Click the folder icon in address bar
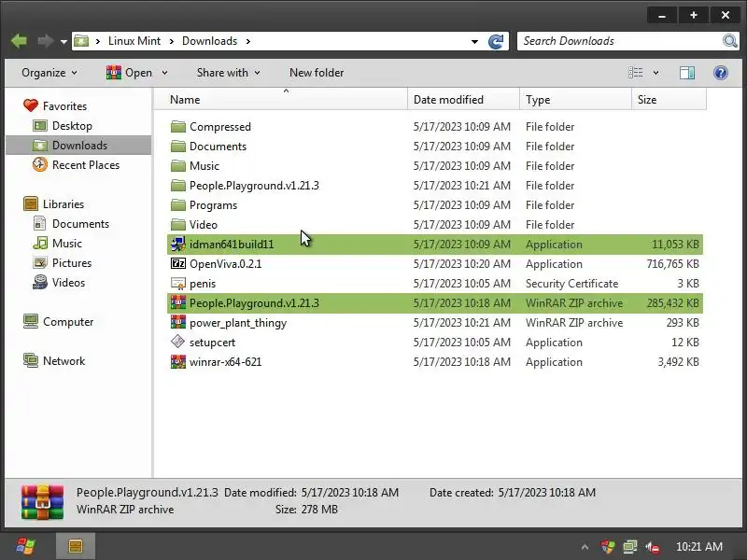Viewport: 747px width, 560px height. click(81, 41)
